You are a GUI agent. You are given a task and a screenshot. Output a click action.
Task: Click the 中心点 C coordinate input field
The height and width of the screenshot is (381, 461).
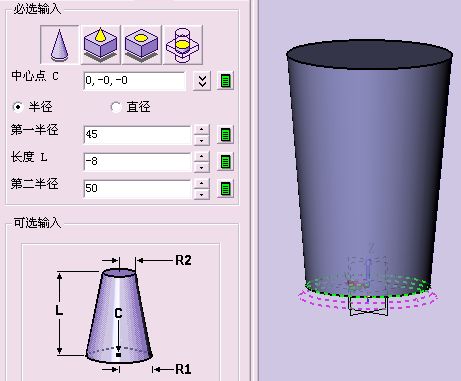coord(135,81)
